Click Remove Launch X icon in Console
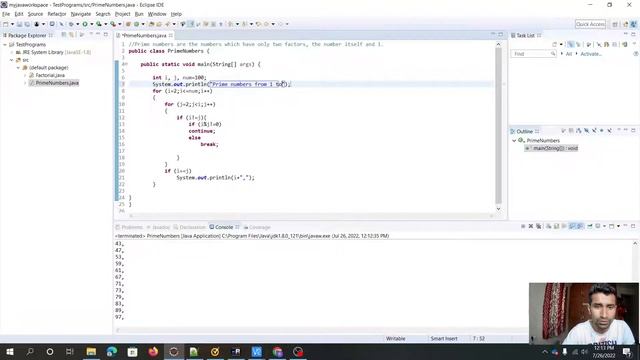 [531, 226]
